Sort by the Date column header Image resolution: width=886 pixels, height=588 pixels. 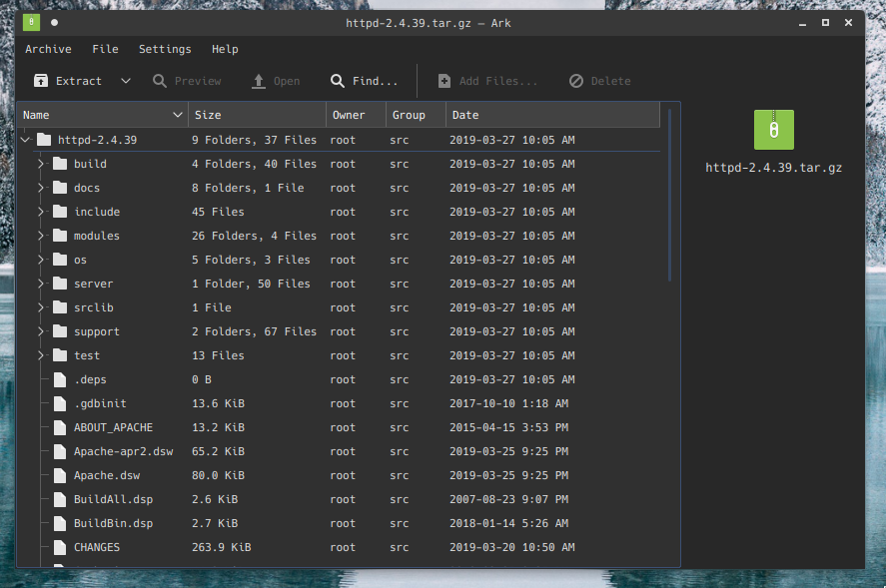click(552, 115)
